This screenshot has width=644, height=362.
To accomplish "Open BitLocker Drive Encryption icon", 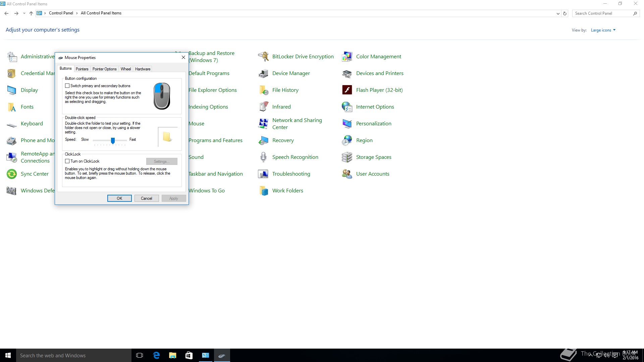I will [263, 57].
